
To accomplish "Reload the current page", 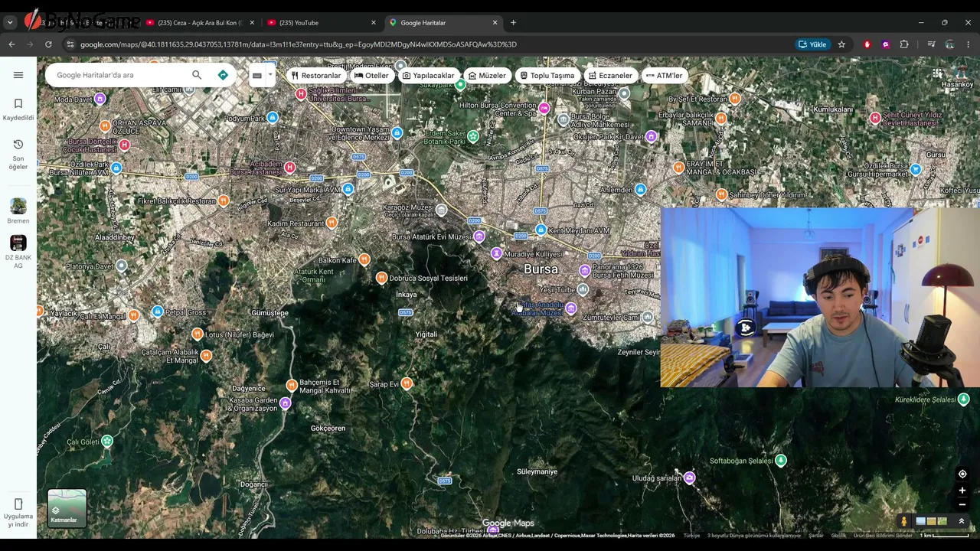I will click(48, 44).
